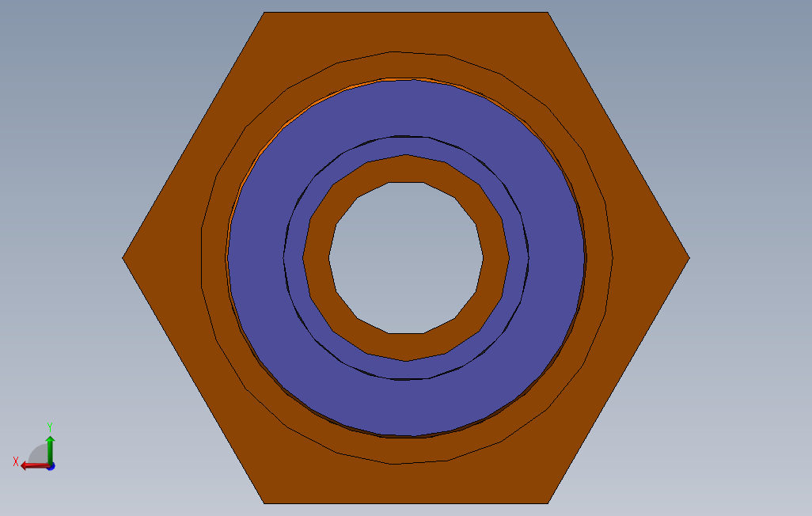Click the green Y axis arrow of the triad
Screen dimensions: 812x516
point(50,450)
